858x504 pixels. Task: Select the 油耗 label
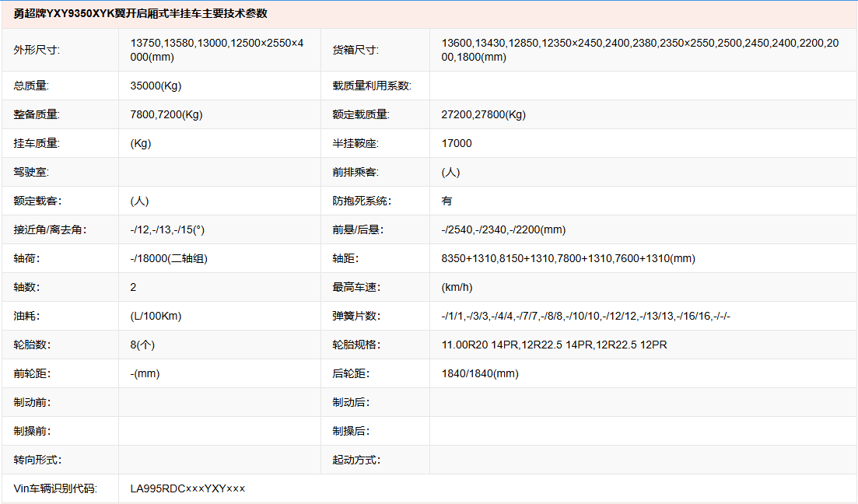pos(26,317)
